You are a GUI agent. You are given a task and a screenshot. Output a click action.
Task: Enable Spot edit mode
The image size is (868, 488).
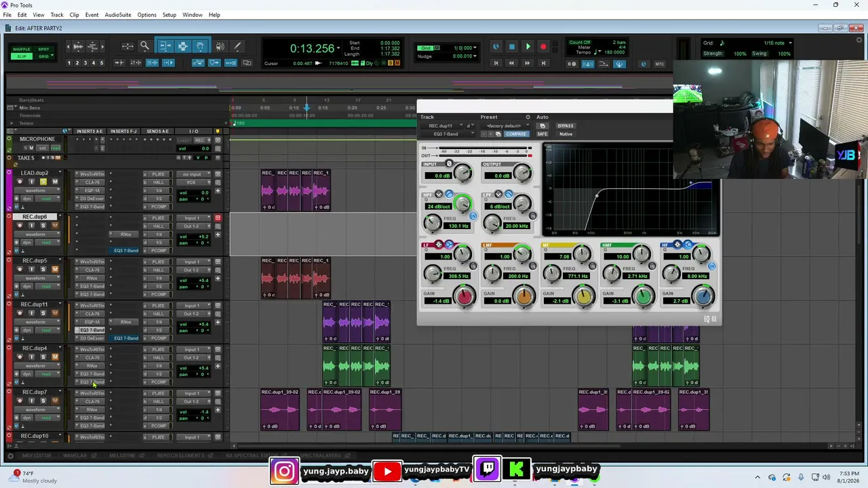click(x=43, y=49)
